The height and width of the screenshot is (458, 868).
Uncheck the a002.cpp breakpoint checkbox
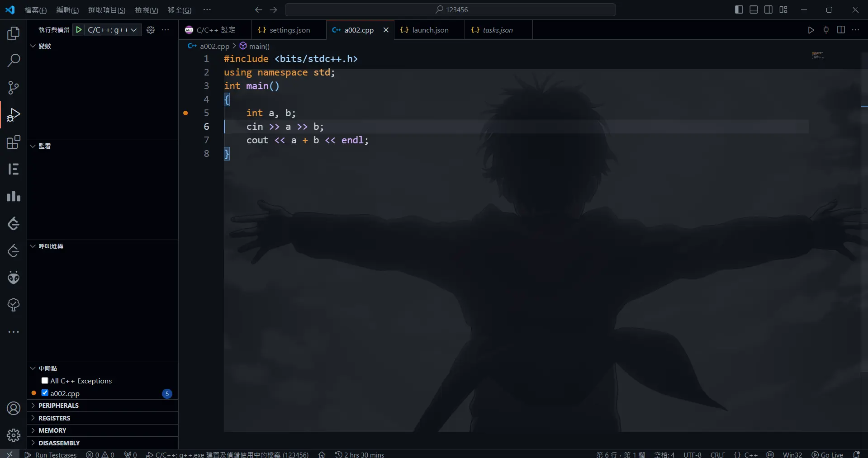(x=45, y=393)
